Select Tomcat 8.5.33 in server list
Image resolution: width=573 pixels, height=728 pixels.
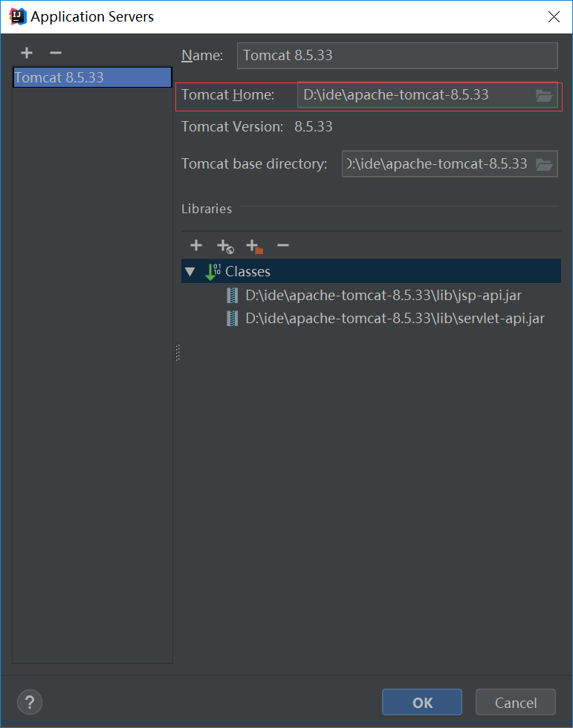tap(92, 77)
